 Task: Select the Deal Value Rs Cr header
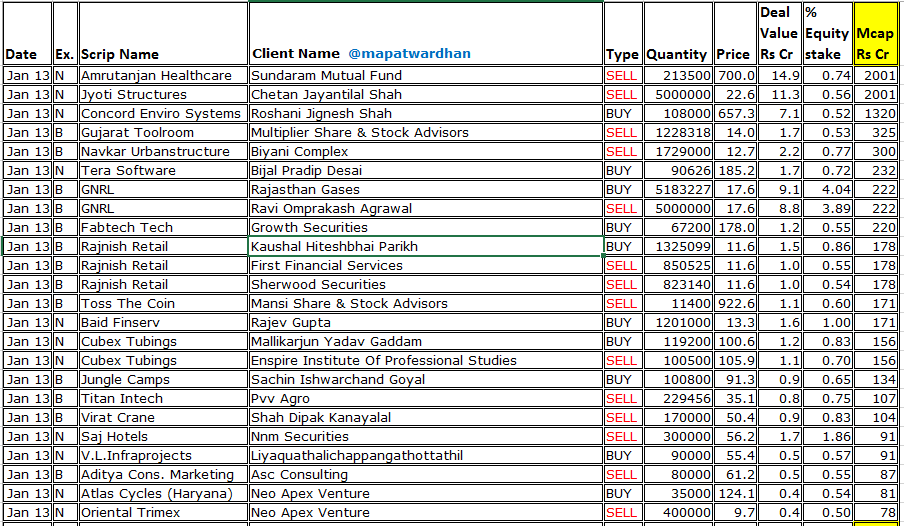pyautogui.click(x=779, y=33)
